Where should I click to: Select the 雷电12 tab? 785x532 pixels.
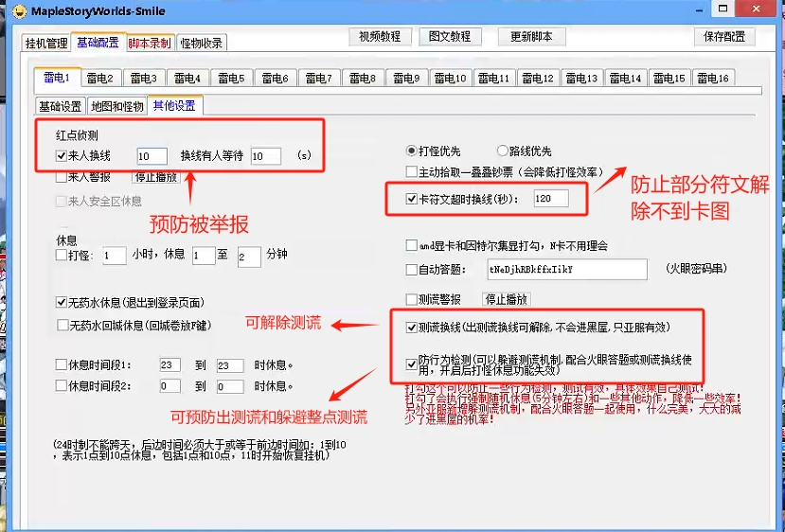pyautogui.click(x=538, y=78)
